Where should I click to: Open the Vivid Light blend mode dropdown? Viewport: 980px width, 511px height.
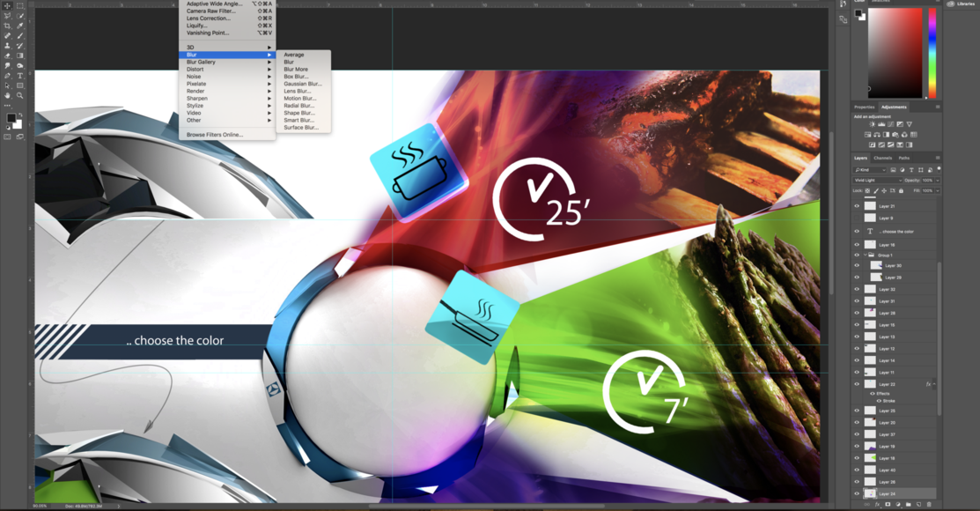tap(878, 180)
